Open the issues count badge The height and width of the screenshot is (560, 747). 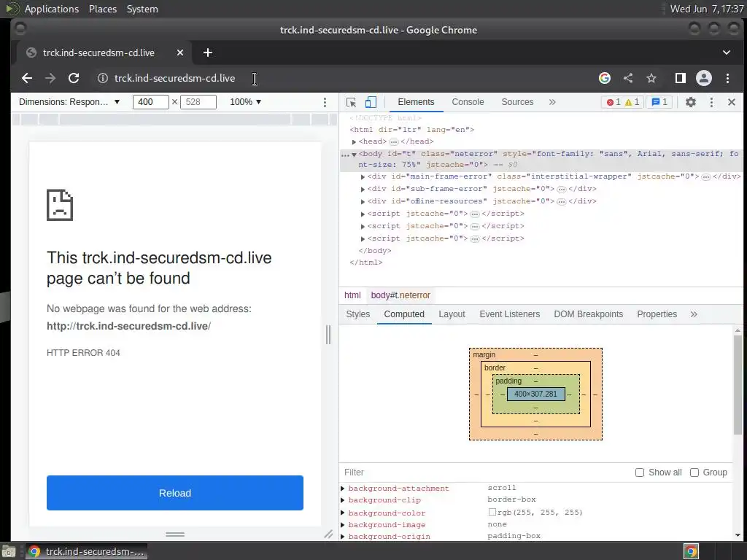point(659,102)
